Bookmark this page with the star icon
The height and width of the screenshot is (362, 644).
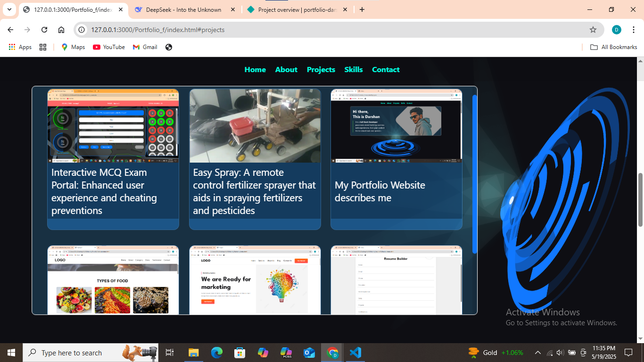[x=593, y=30]
